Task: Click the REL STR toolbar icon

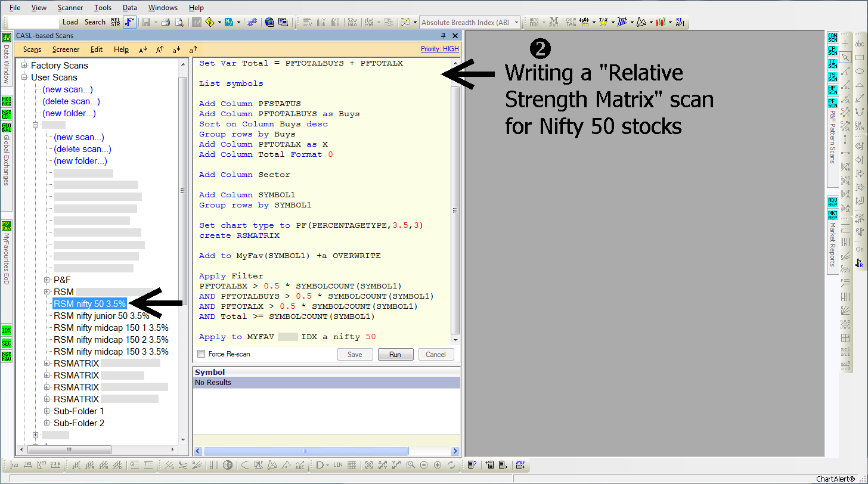Action: 116,22
